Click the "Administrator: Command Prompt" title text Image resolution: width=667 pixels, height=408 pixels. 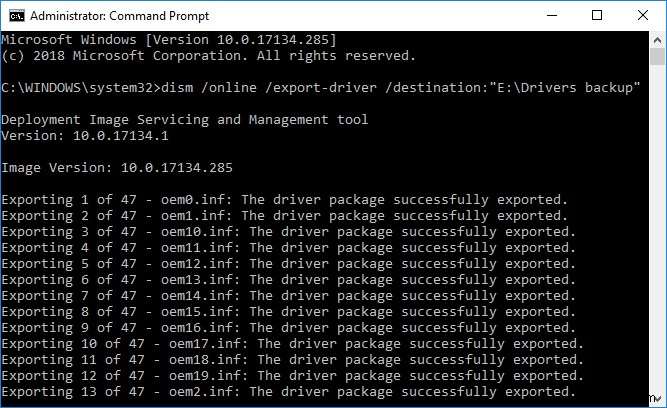[118, 15]
